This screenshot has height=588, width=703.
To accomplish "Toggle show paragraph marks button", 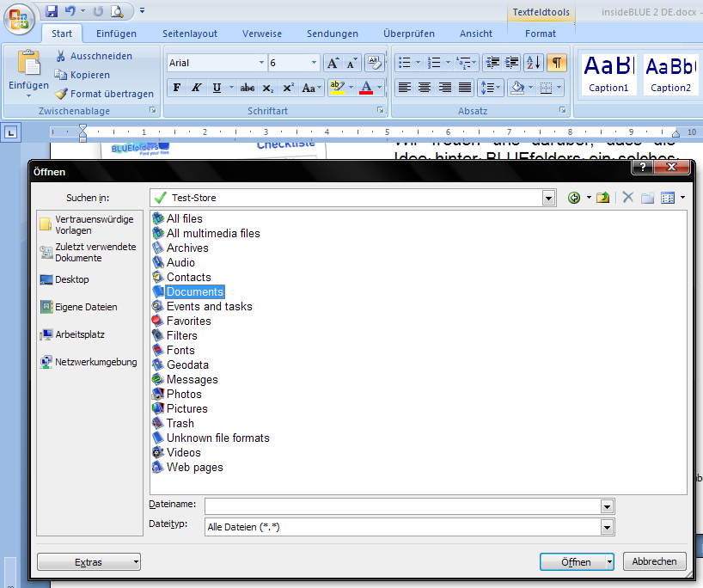I will [x=557, y=63].
